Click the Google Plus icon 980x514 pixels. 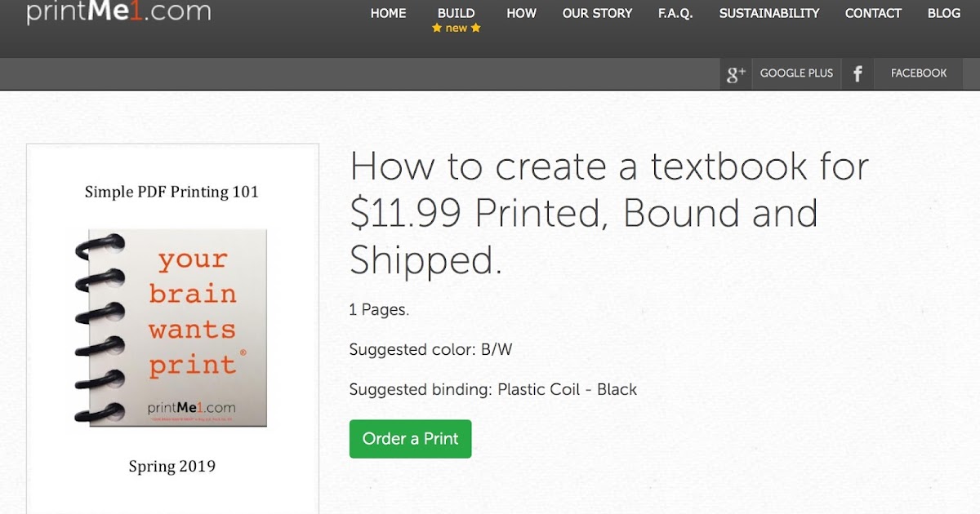point(736,74)
